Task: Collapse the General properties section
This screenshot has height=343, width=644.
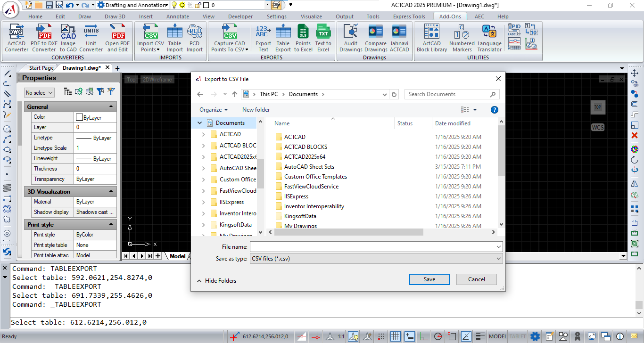Action: click(x=111, y=107)
